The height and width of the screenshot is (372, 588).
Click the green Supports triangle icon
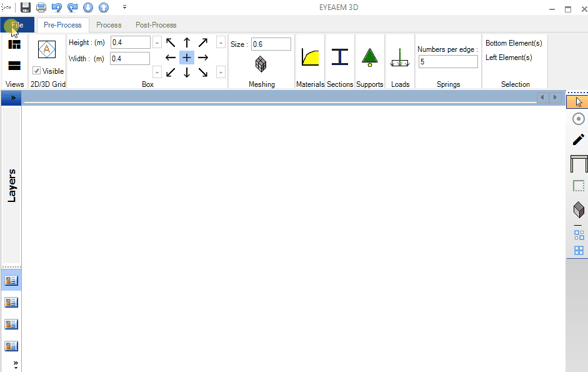[370, 58]
